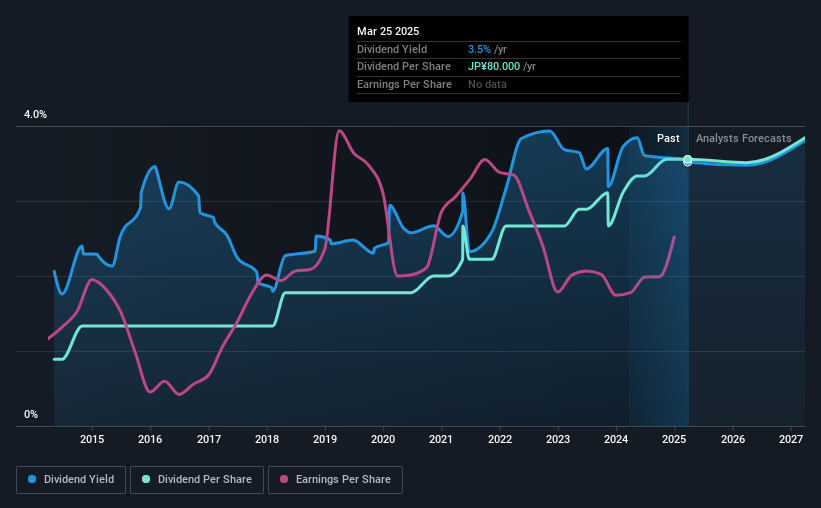
Task: Click the Dividend Per Share row label in tooltip
Action: pyautogui.click(x=404, y=67)
